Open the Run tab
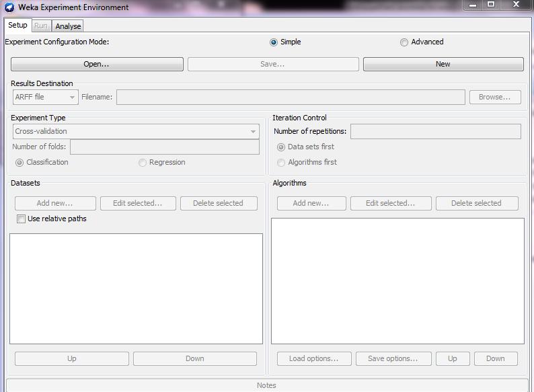 point(41,26)
